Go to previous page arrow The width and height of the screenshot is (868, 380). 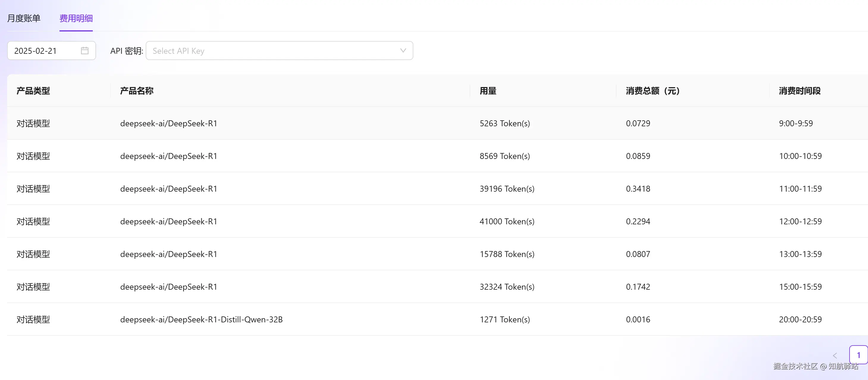tap(835, 355)
